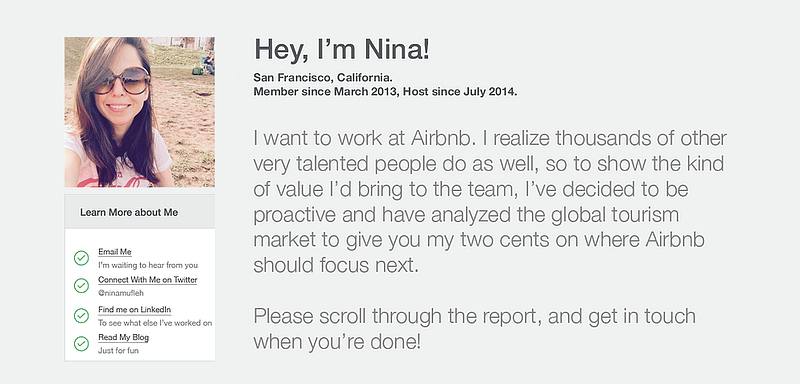800x384 pixels.
Task: Click the checkmark icon next to Twitter link
Action: point(81,286)
